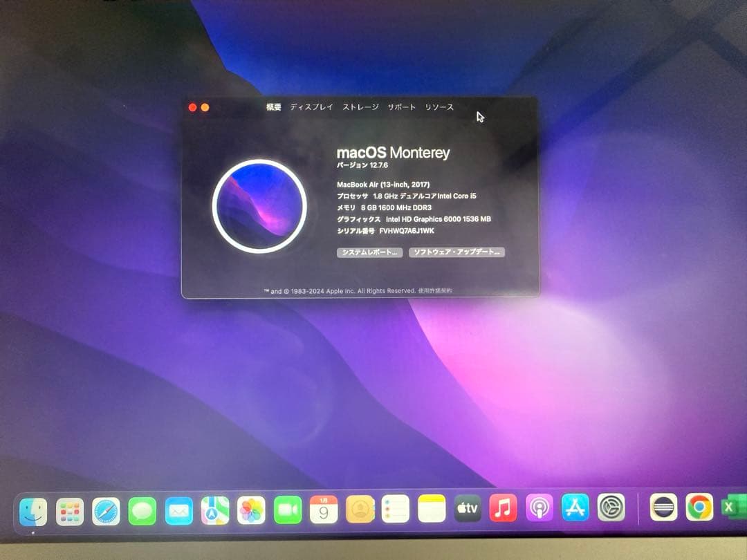Minimize the About This Mac window
Screen dimensions: 747x560
(x=205, y=108)
